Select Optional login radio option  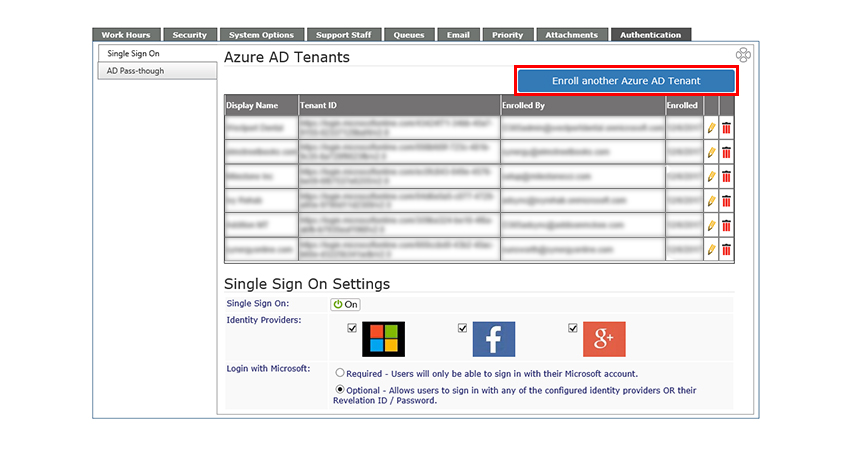(x=340, y=389)
